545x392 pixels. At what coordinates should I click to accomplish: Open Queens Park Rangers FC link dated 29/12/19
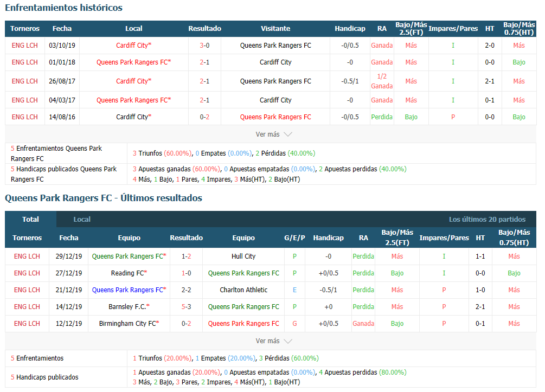pyautogui.click(x=129, y=256)
